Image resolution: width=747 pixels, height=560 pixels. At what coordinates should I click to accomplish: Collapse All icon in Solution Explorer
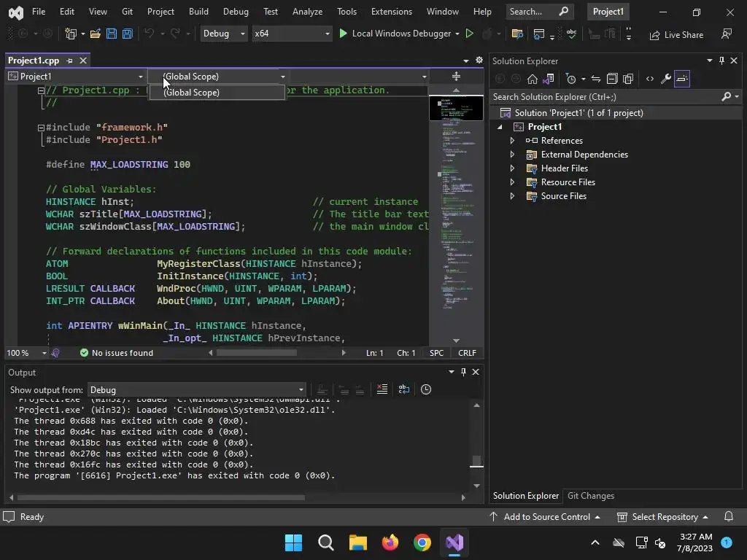point(612,79)
